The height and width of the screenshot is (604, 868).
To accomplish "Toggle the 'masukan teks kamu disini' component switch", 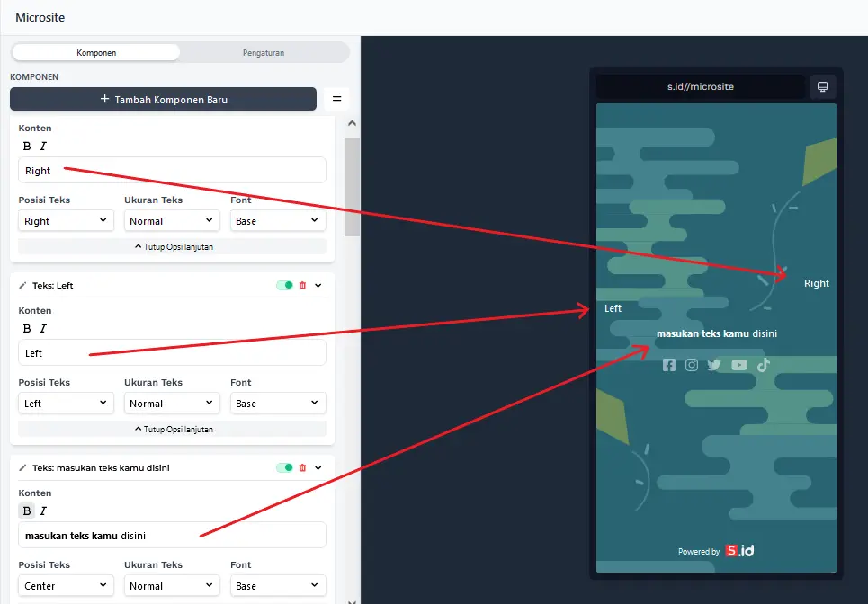I will [x=285, y=468].
